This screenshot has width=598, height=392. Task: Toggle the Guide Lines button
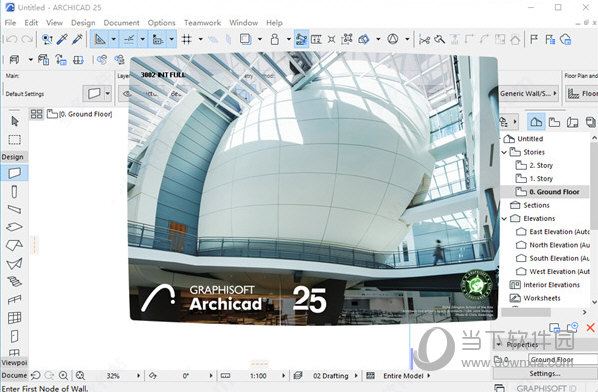tap(100, 39)
